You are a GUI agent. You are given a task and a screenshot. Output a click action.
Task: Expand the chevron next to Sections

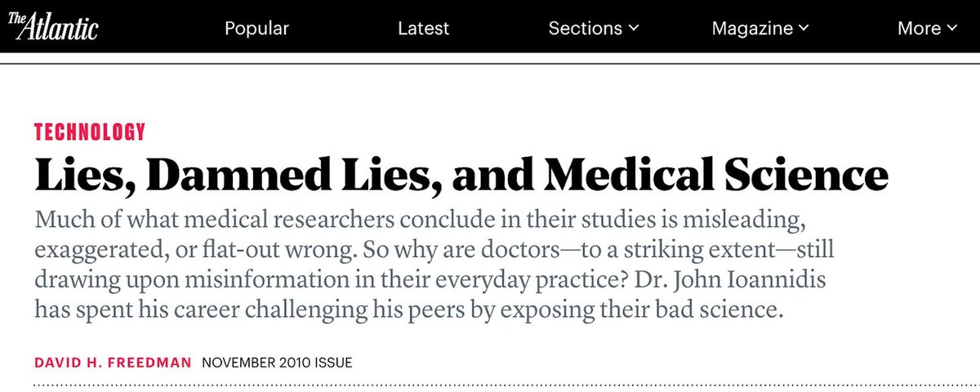point(634,29)
